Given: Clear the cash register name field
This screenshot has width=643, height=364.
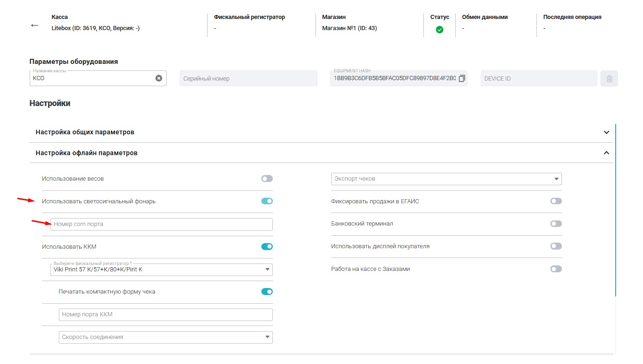Looking at the screenshot, I should pos(158,78).
